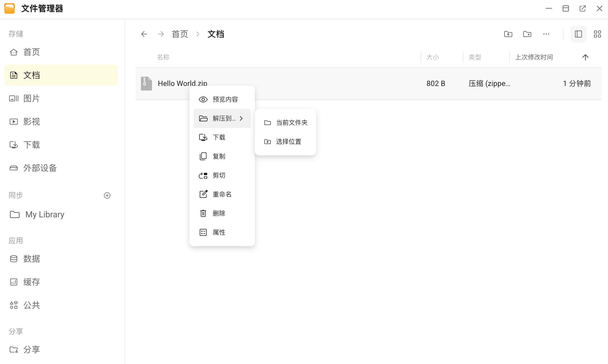Choose 属性 from context menu

(222, 232)
